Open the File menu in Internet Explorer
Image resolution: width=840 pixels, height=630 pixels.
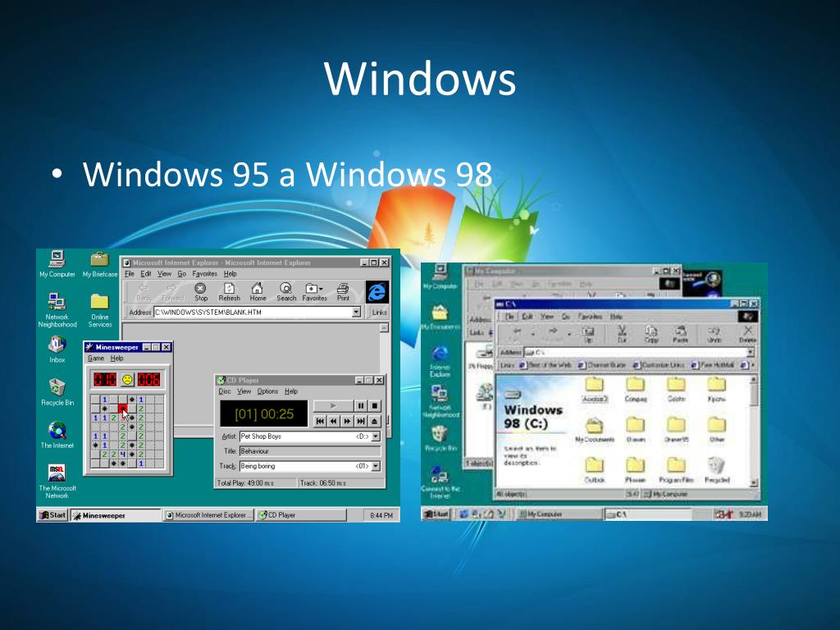[129, 274]
